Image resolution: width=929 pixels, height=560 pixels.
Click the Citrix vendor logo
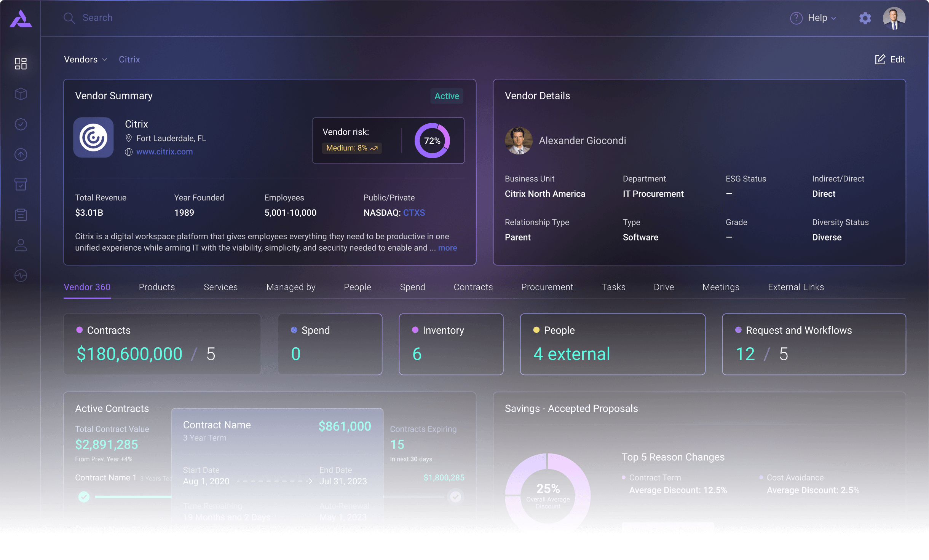(x=93, y=137)
